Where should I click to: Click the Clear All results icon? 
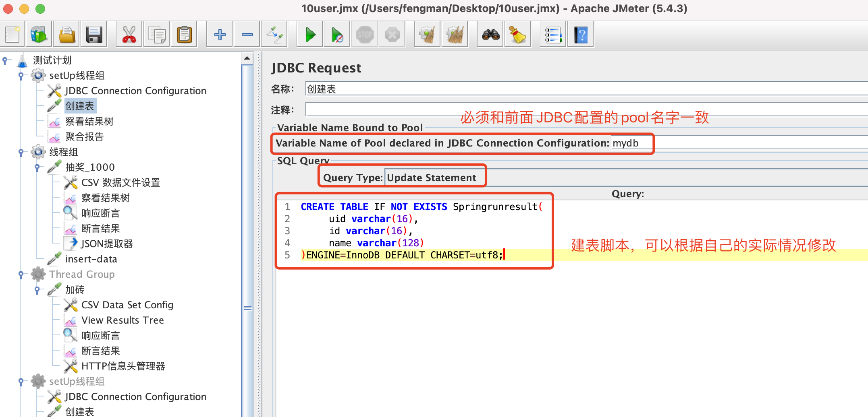(455, 35)
